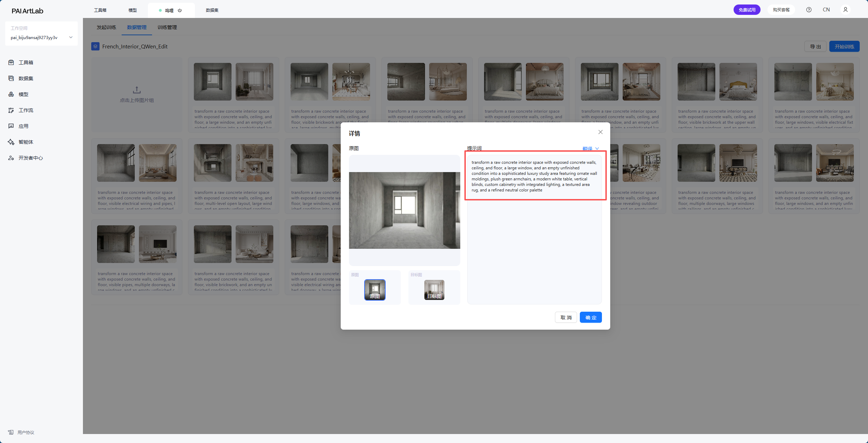Expand the translate dropdown in dialog
The height and width of the screenshot is (443, 868).
(591, 149)
